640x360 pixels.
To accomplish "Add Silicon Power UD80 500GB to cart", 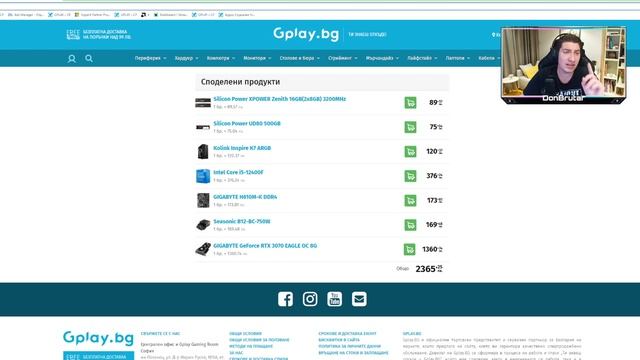I will coord(410,127).
